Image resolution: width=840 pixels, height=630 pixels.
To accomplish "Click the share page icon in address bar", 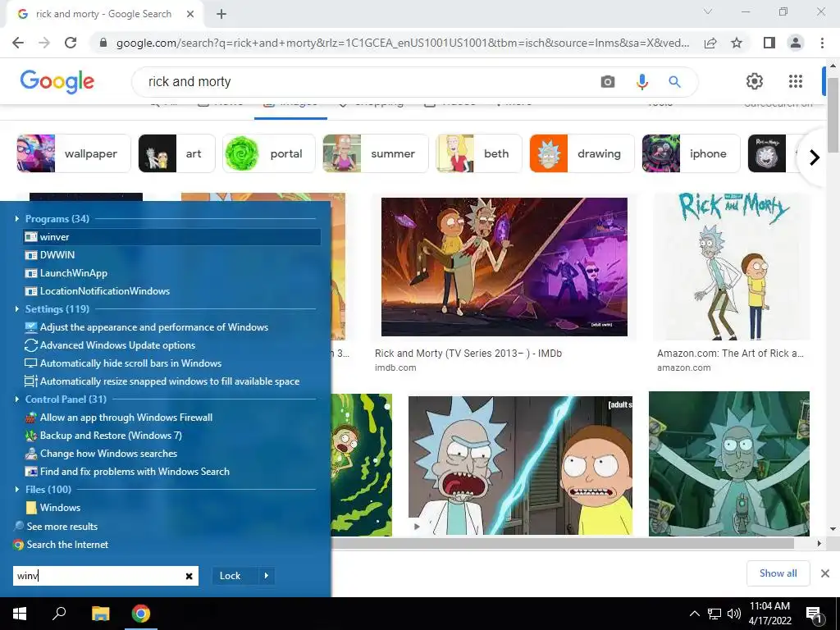I will point(710,43).
